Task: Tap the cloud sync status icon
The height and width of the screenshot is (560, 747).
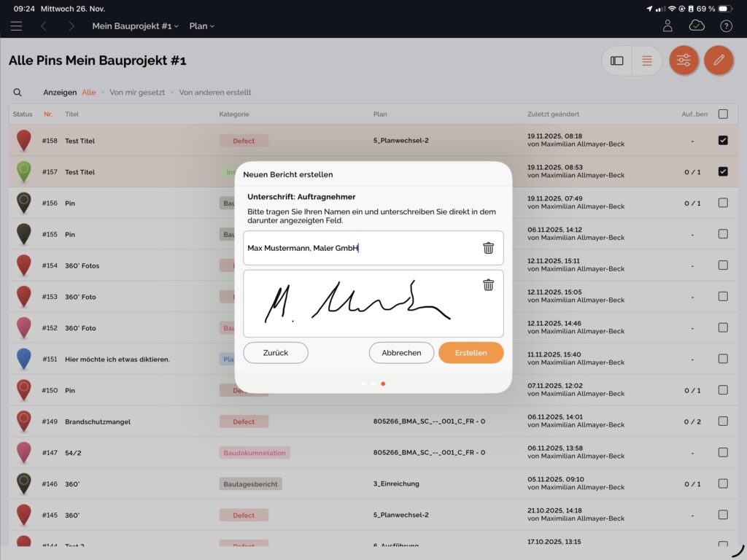Action: tap(697, 26)
